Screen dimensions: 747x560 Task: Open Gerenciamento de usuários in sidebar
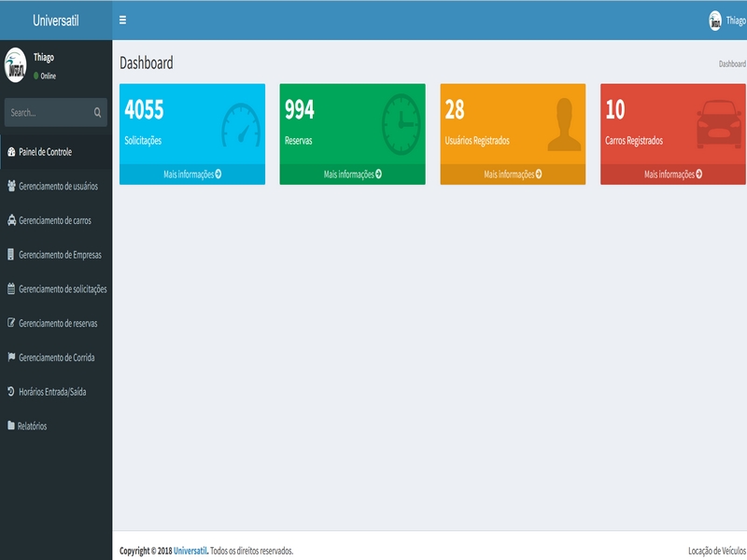pyautogui.click(x=58, y=187)
